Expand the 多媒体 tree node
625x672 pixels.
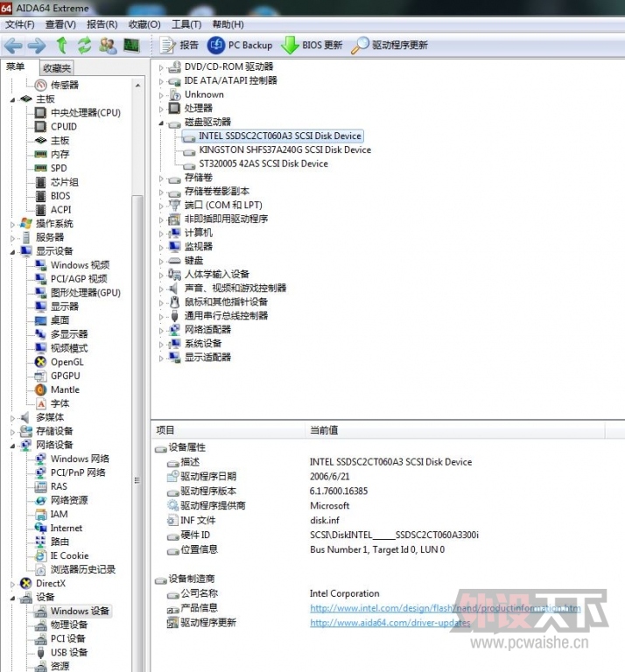(x=12, y=418)
